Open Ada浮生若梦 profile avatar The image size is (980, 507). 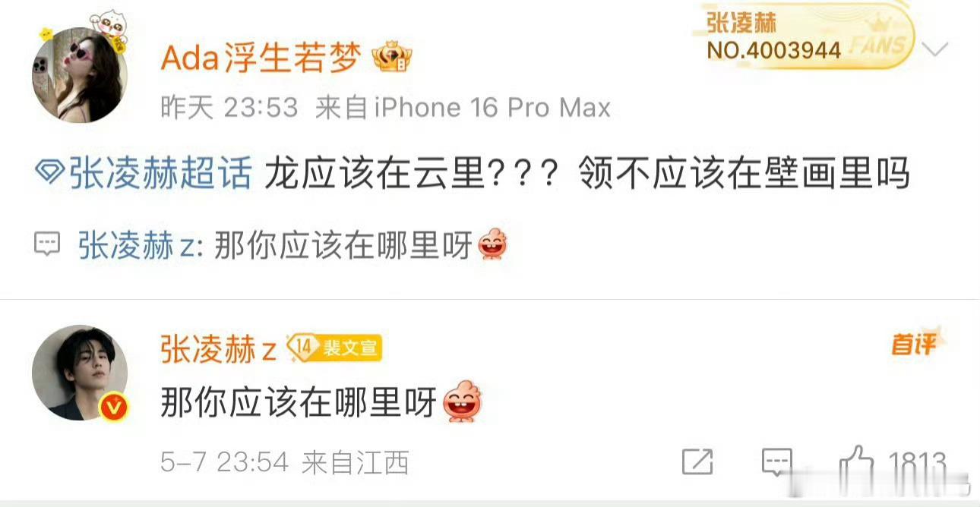coord(79,74)
